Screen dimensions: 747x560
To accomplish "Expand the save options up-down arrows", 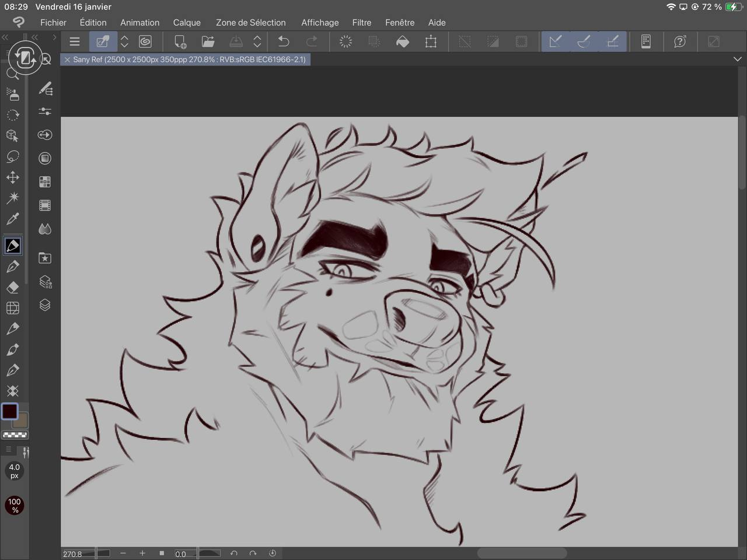I will click(257, 41).
